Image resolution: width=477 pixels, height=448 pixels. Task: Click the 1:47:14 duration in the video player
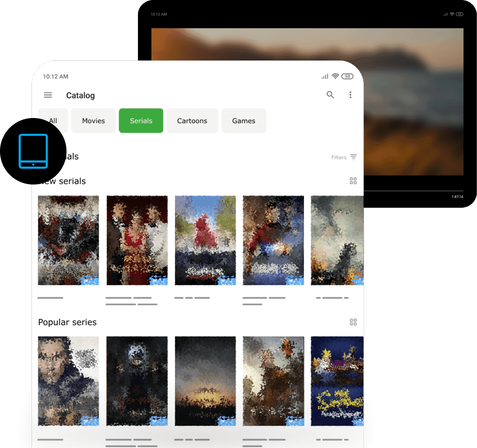coord(457,197)
